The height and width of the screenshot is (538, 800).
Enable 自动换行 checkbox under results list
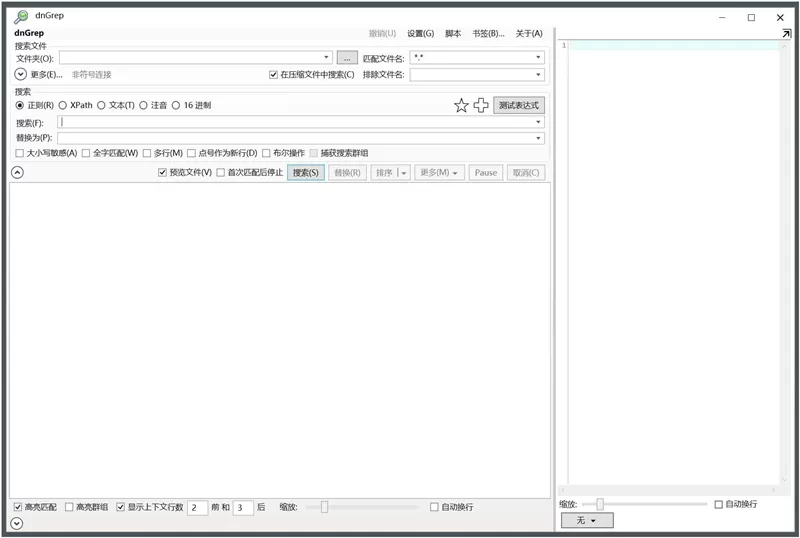pos(434,507)
